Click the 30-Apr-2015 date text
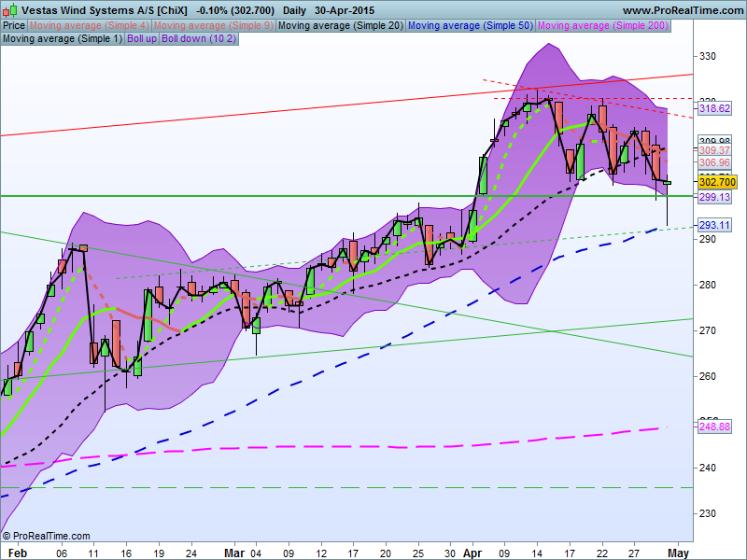Image resolution: width=747 pixels, height=560 pixels. [345, 10]
